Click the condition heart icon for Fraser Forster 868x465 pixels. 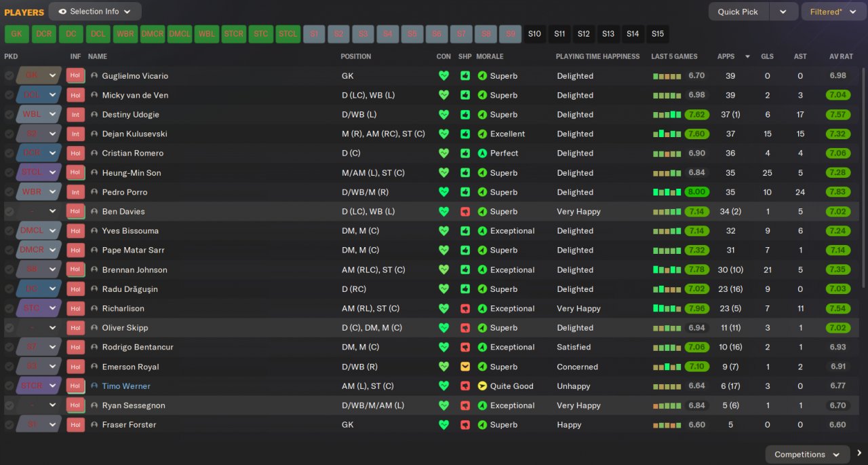443,425
